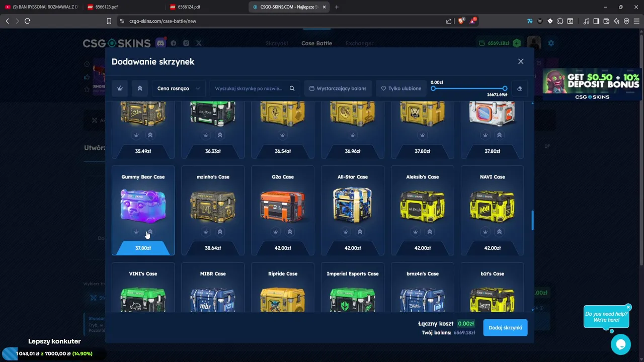The height and width of the screenshot is (362, 644).
Task: Open the music note playlist icon
Action: (x=586, y=21)
